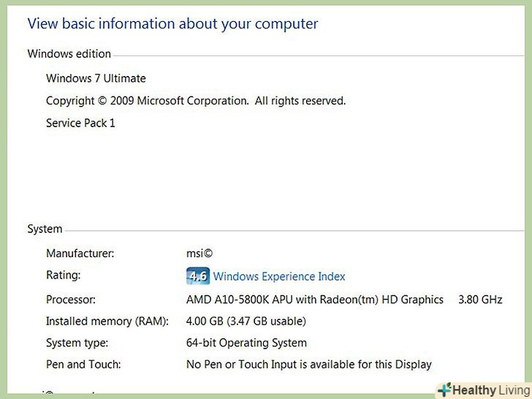Click the Windows 7 Ultimate edition text
The width and height of the screenshot is (532, 399).
click(96, 78)
